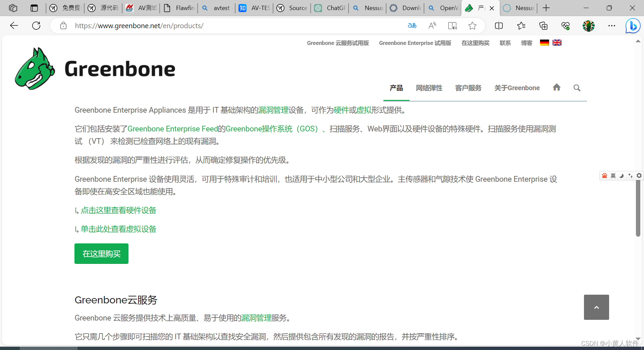Toggle IME punctuation mode
This screenshot has width=644, height=350.
[630, 176]
